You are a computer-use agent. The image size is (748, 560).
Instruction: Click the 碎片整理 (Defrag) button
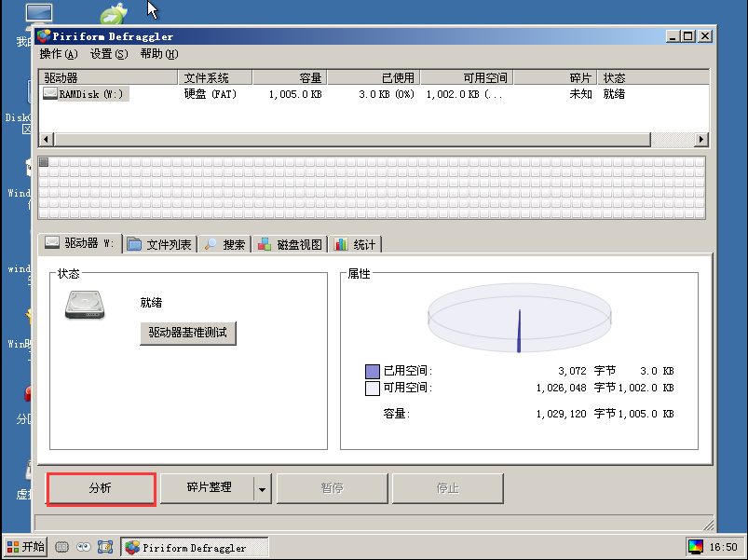coord(208,487)
